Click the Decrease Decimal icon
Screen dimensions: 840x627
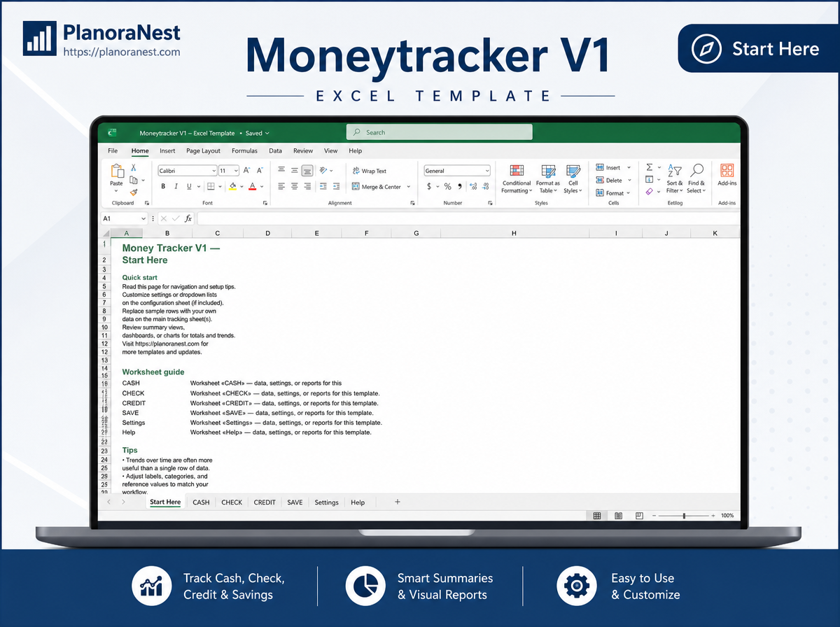coord(486,187)
